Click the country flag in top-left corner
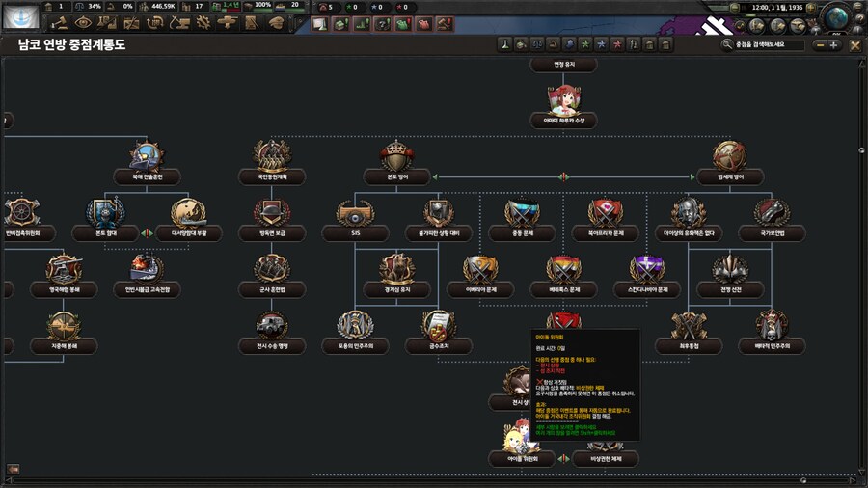The width and height of the screenshot is (868, 488). click(x=20, y=15)
